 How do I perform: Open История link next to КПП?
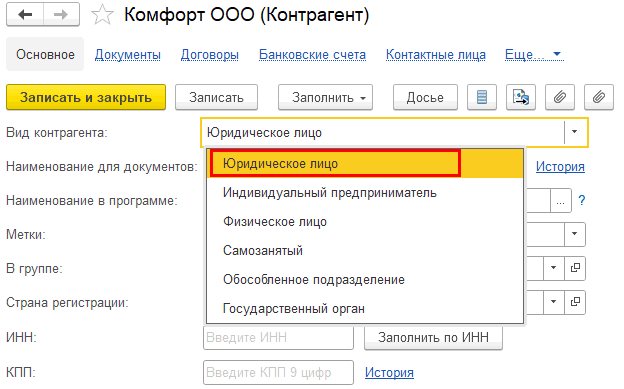tap(389, 372)
